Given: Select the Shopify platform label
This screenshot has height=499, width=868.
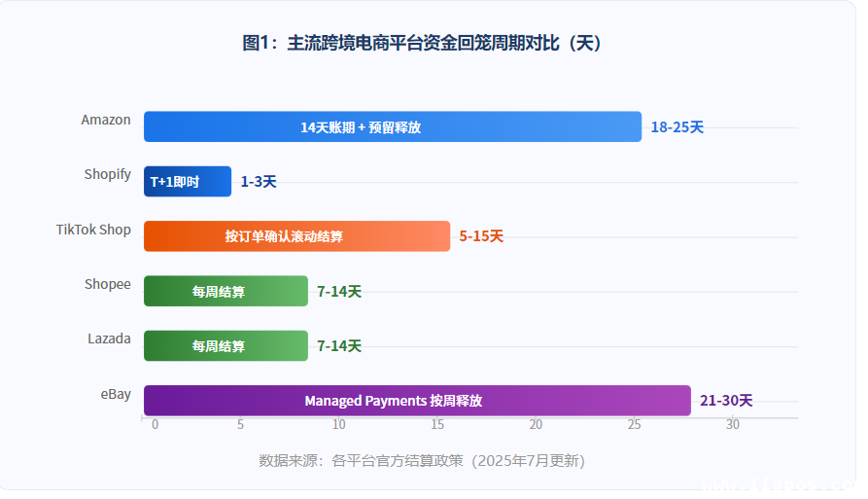Looking at the screenshot, I should 107,174.
